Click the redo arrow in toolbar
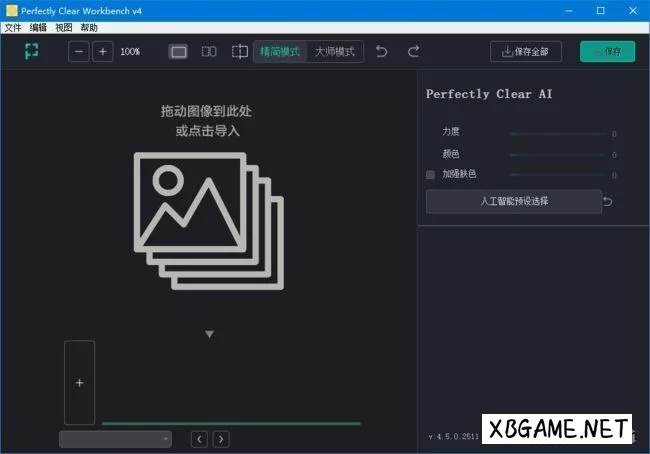 [x=413, y=51]
